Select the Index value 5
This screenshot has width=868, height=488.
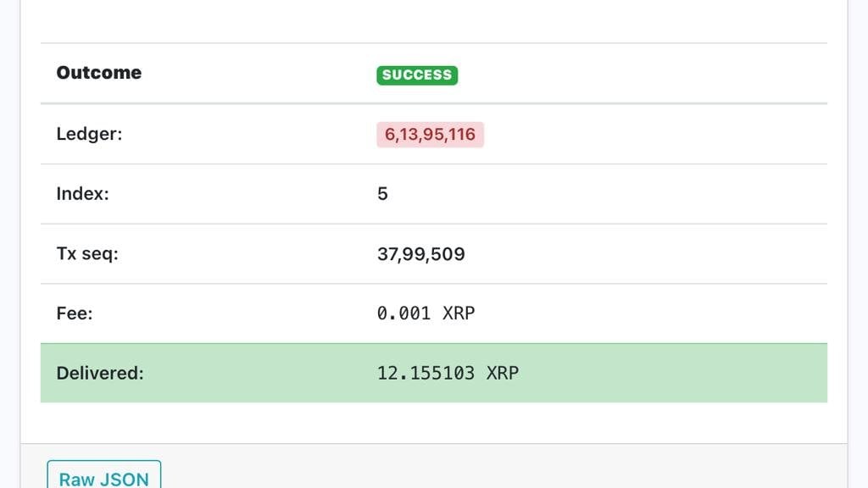pos(382,194)
